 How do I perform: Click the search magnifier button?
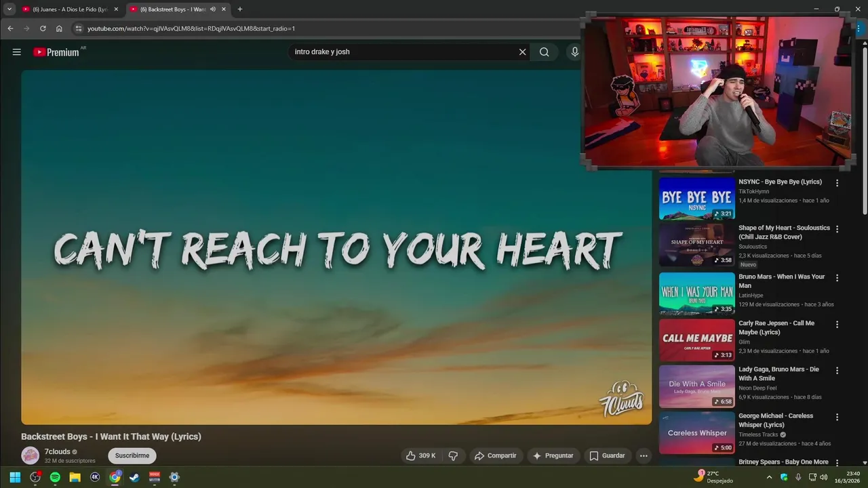point(544,52)
